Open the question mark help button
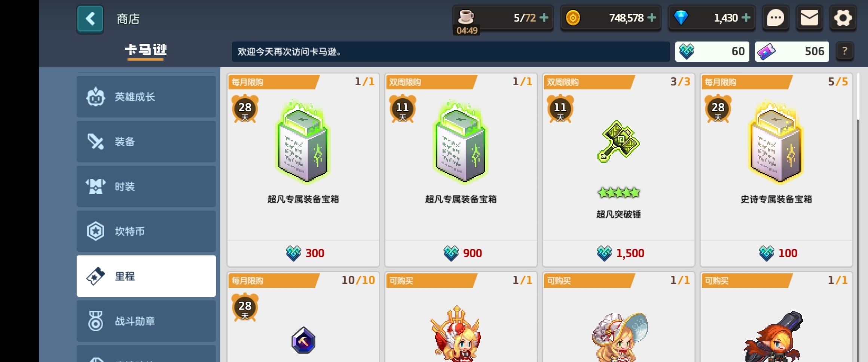The height and width of the screenshot is (362, 868). point(845,51)
